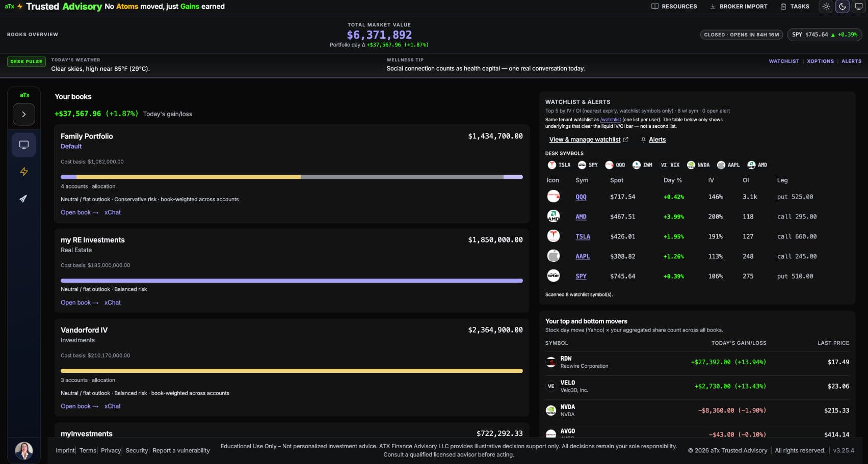Switch to light theme sun icon
This screenshot has width=868, height=464.
coord(826,7)
